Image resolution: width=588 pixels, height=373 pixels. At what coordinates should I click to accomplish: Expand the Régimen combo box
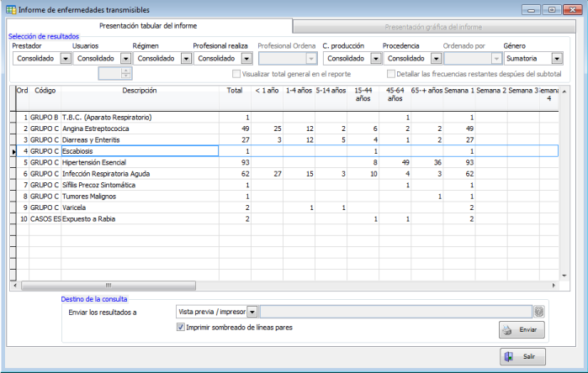(x=186, y=59)
